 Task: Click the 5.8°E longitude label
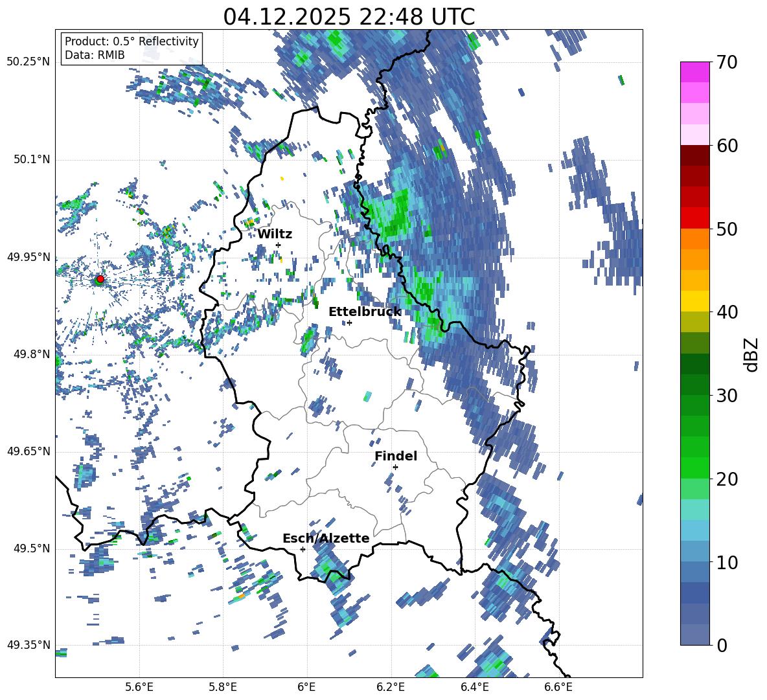(x=223, y=688)
